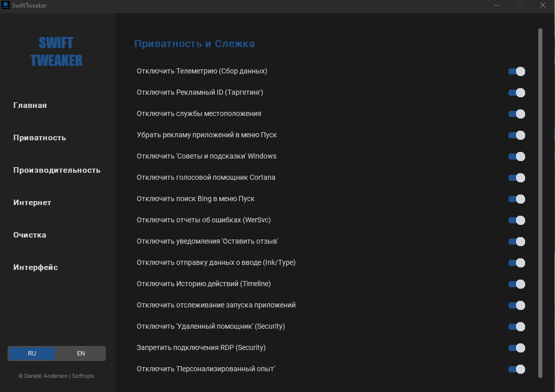Select Приватность in the sidebar
The width and height of the screenshot is (555, 392).
click(x=39, y=138)
